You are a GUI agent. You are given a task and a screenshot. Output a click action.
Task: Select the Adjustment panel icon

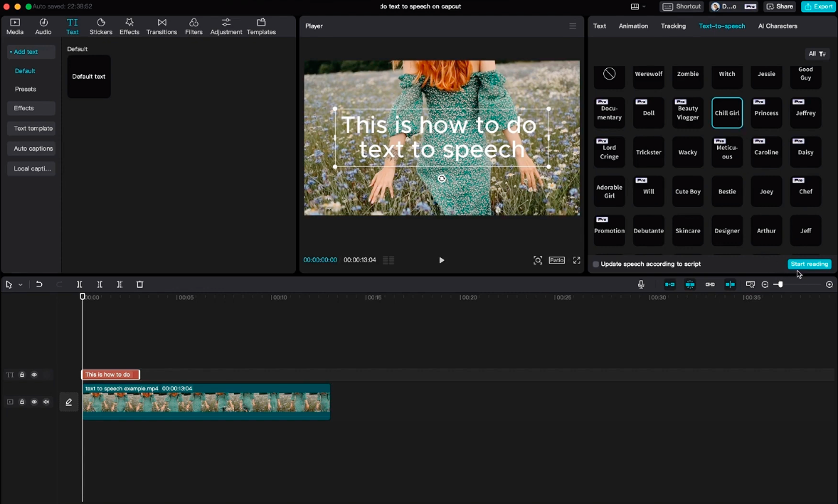click(x=226, y=26)
